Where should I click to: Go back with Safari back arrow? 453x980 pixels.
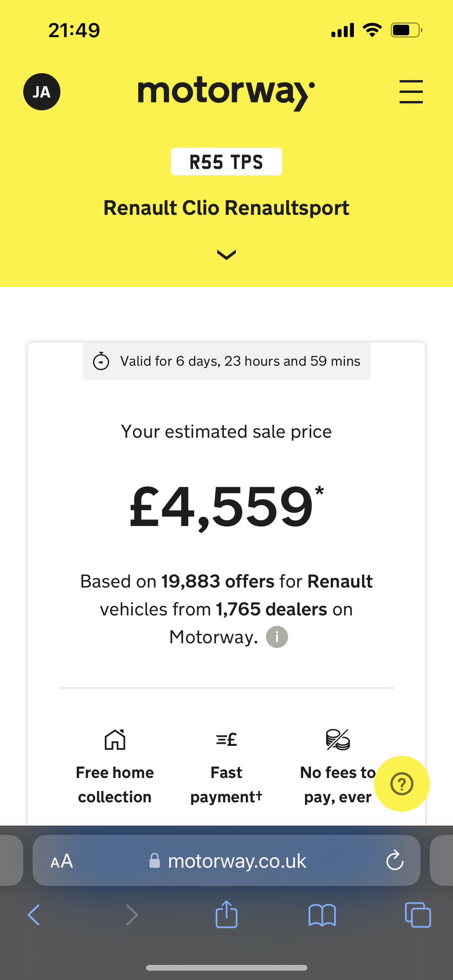click(x=34, y=915)
